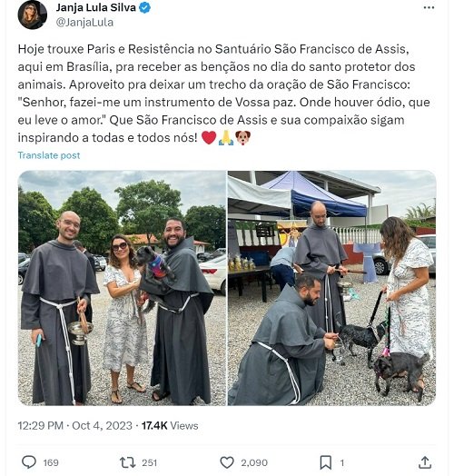Click the Janja Lula Silva display name
The height and width of the screenshot is (476, 454).
[x=95, y=7]
